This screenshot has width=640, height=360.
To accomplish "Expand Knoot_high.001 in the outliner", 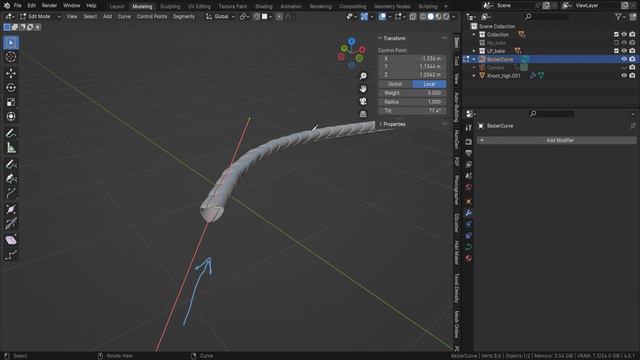I will 474,76.
